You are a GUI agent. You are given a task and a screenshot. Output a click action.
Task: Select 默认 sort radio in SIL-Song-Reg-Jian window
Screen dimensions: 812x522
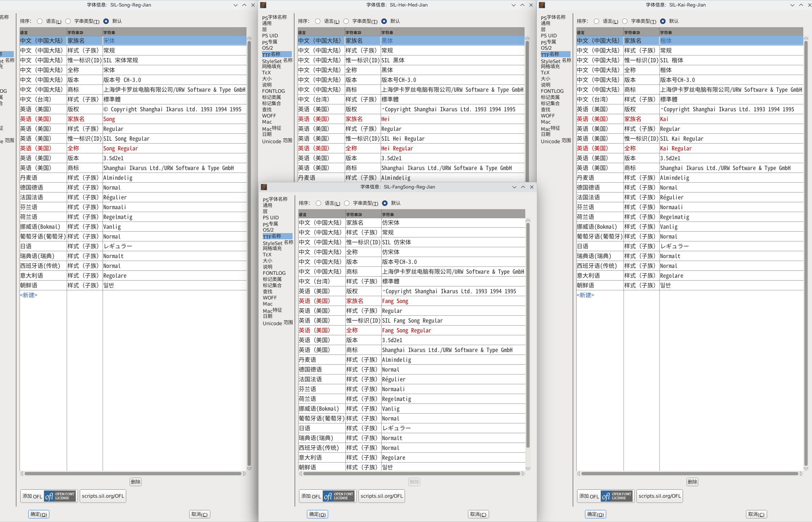click(x=106, y=21)
